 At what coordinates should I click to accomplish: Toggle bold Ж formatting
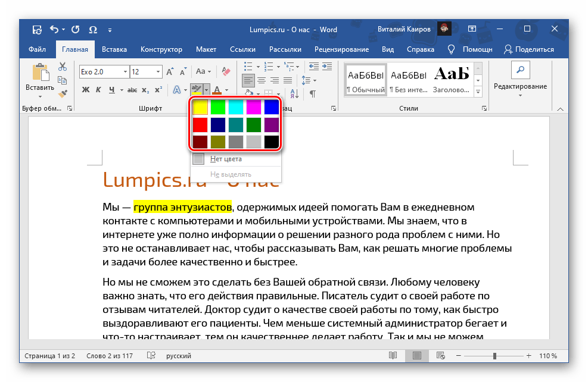point(86,90)
